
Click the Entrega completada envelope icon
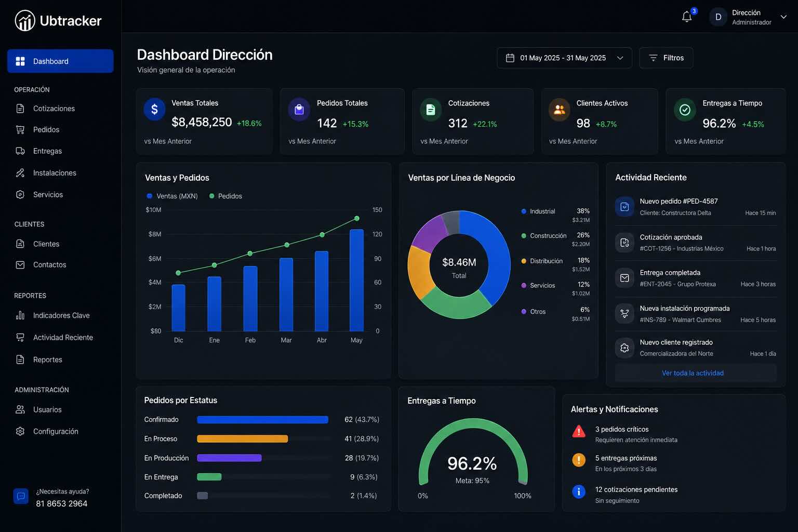624,278
